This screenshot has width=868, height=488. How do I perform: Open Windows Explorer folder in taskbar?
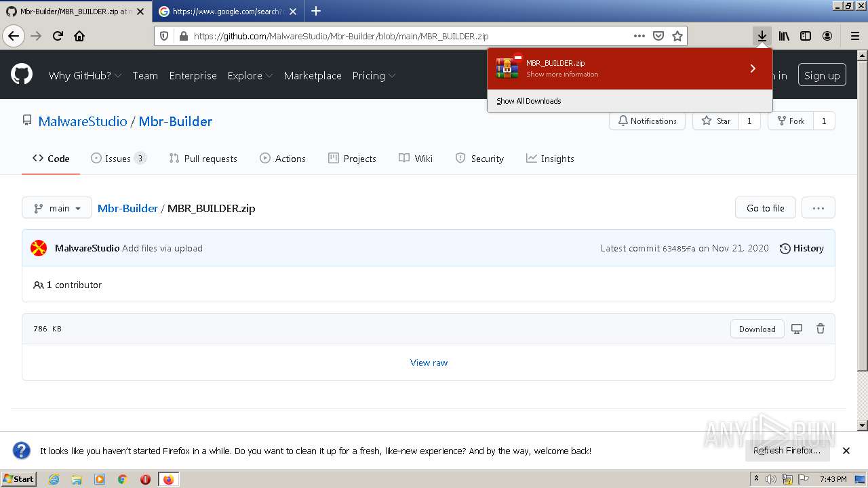click(x=77, y=479)
